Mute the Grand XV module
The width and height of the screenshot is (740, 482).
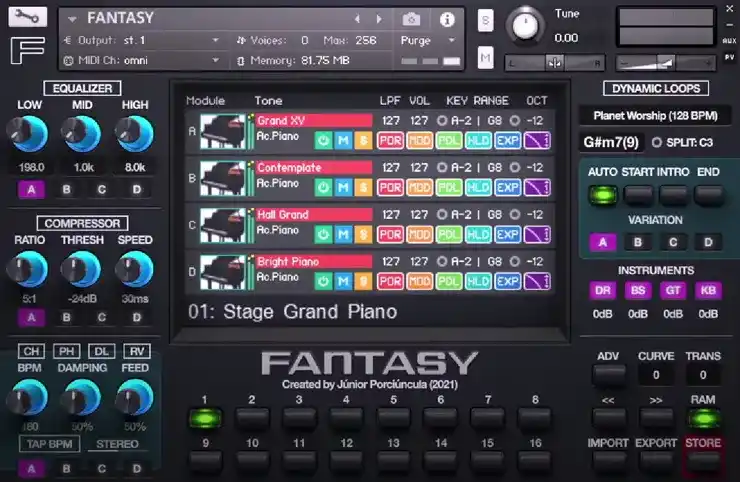coord(344,140)
